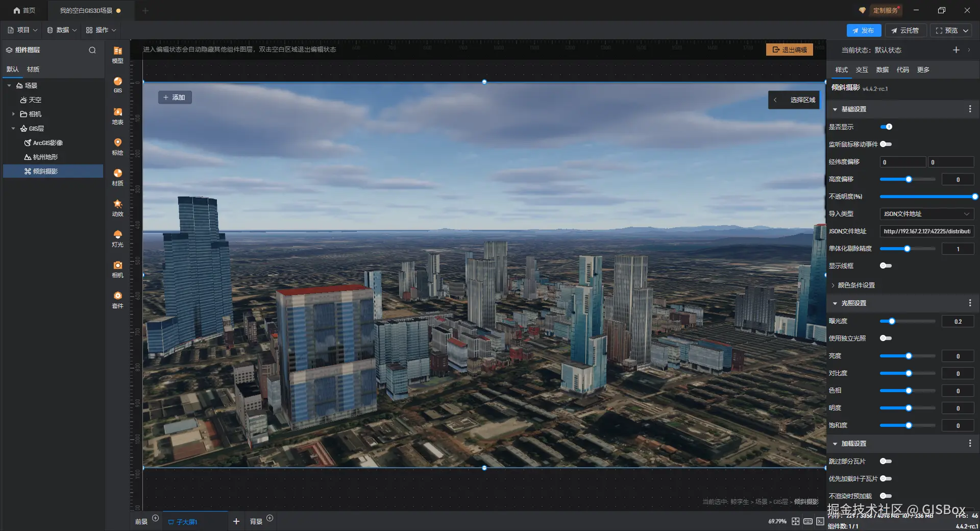Add a foreground layer with the 前景 plus icon
Viewport: 980px width, 531px height.
tap(156, 518)
